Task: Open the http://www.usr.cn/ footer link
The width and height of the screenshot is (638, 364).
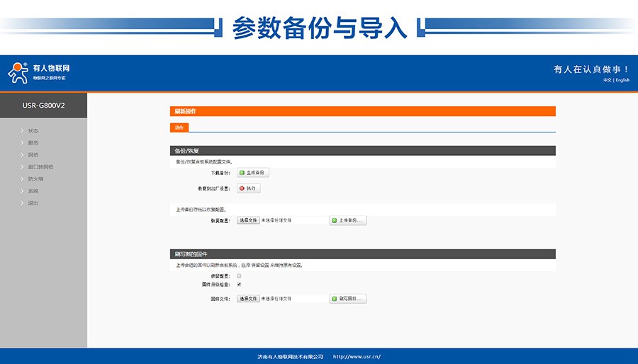Action: pyautogui.click(x=357, y=357)
